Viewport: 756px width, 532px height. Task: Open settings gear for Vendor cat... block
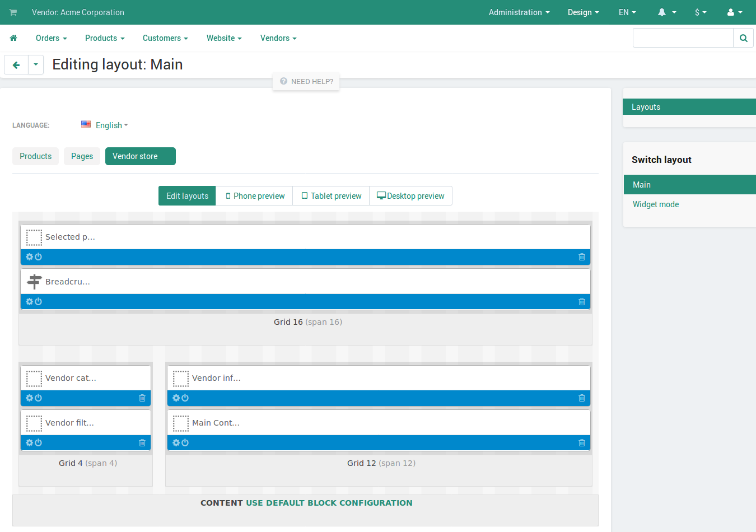pos(29,398)
